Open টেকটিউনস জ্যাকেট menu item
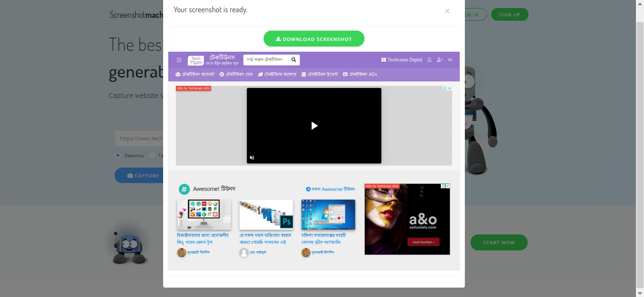Image resolution: width=644 pixels, height=297 pixels. pyautogui.click(x=195, y=74)
